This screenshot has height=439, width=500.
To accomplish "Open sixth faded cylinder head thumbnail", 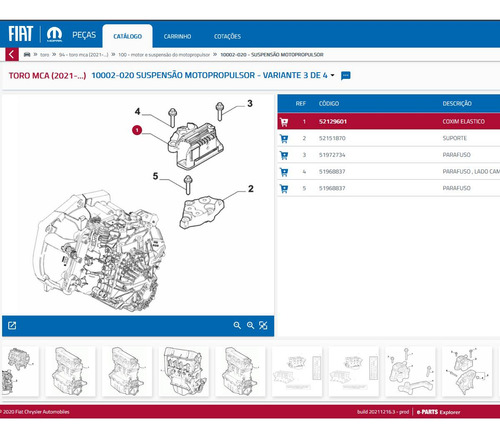I will [x=297, y=371].
